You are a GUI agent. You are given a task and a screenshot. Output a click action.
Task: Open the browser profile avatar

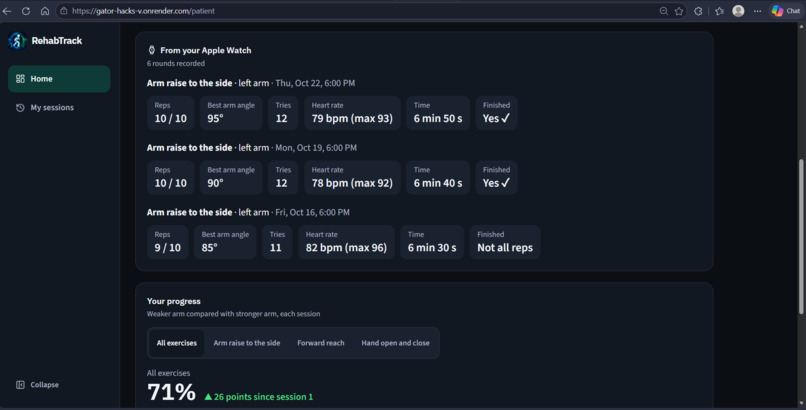(x=738, y=11)
